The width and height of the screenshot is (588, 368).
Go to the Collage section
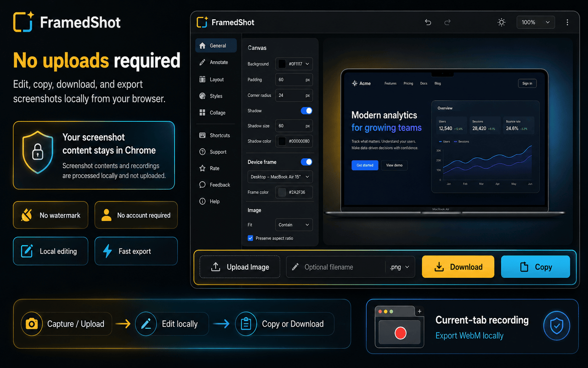[x=216, y=113]
